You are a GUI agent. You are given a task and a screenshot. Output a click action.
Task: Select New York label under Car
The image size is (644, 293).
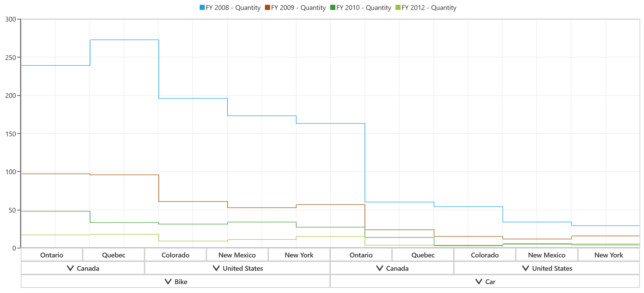[608, 255]
